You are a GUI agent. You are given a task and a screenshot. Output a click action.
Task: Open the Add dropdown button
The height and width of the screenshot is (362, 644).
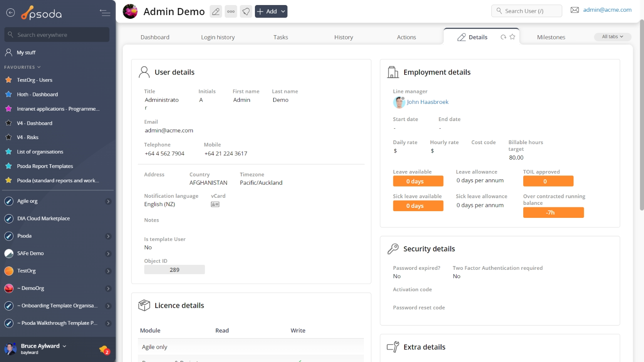(x=271, y=11)
